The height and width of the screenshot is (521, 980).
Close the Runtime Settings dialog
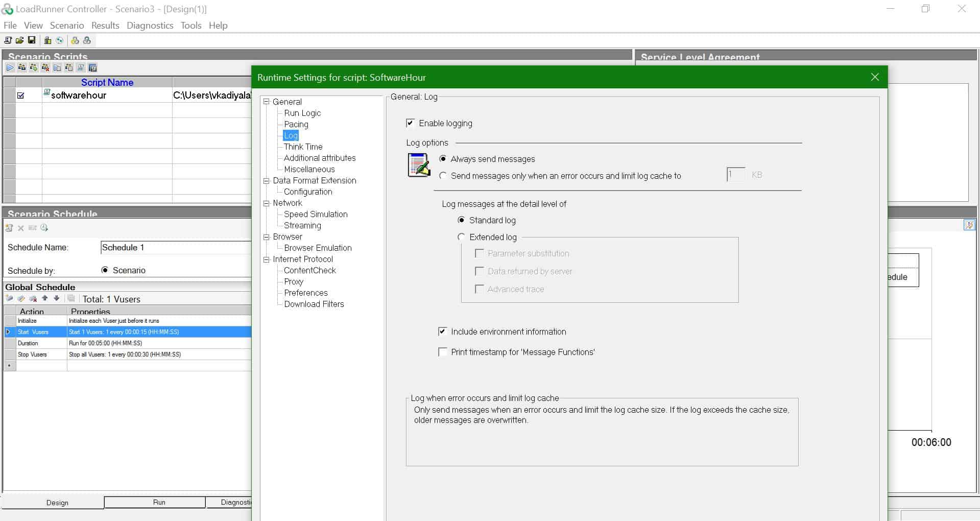[x=875, y=77]
